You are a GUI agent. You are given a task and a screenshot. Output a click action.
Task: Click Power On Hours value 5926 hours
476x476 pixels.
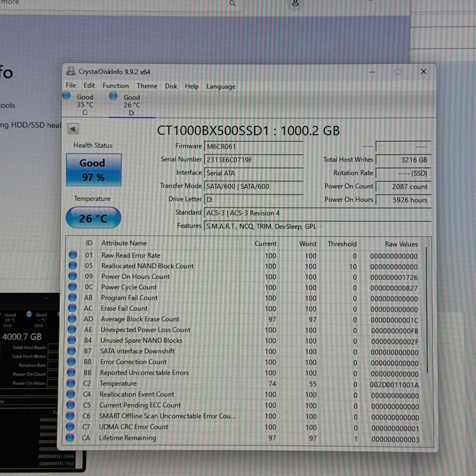[x=403, y=200]
